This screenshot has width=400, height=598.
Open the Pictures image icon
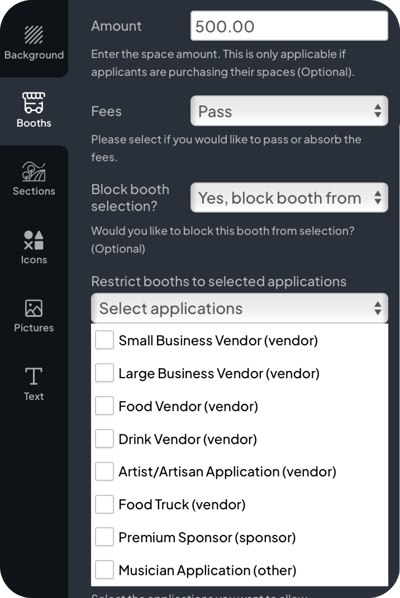[x=34, y=308]
